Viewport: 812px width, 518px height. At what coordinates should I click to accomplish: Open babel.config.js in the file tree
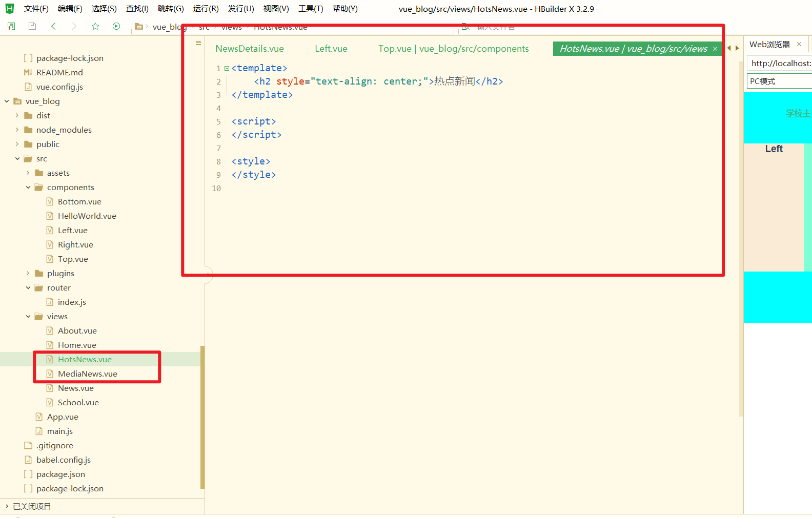coord(64,460)
